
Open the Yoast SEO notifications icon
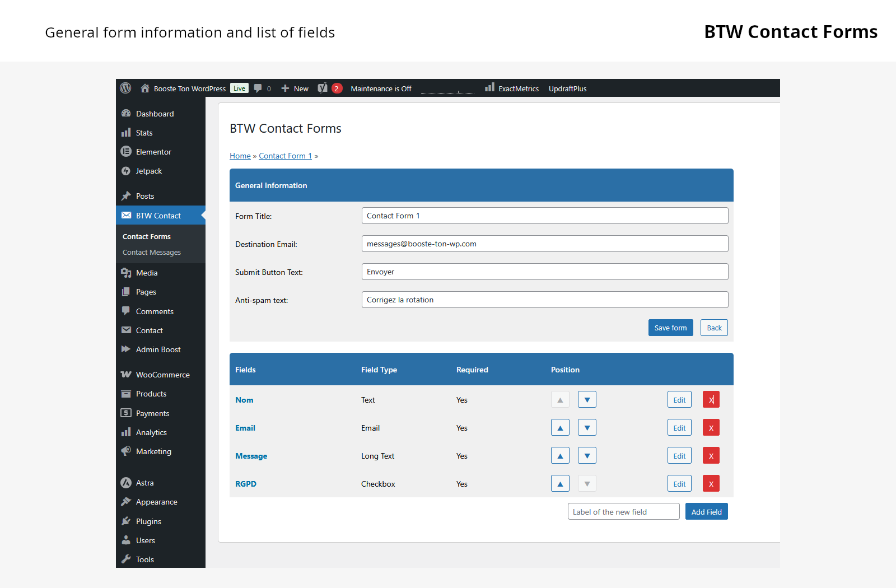tap(323, 88)
